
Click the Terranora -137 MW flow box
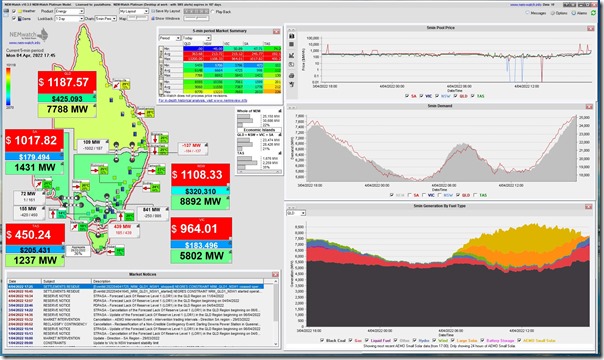pyautogui.click(x=193, y=148)
